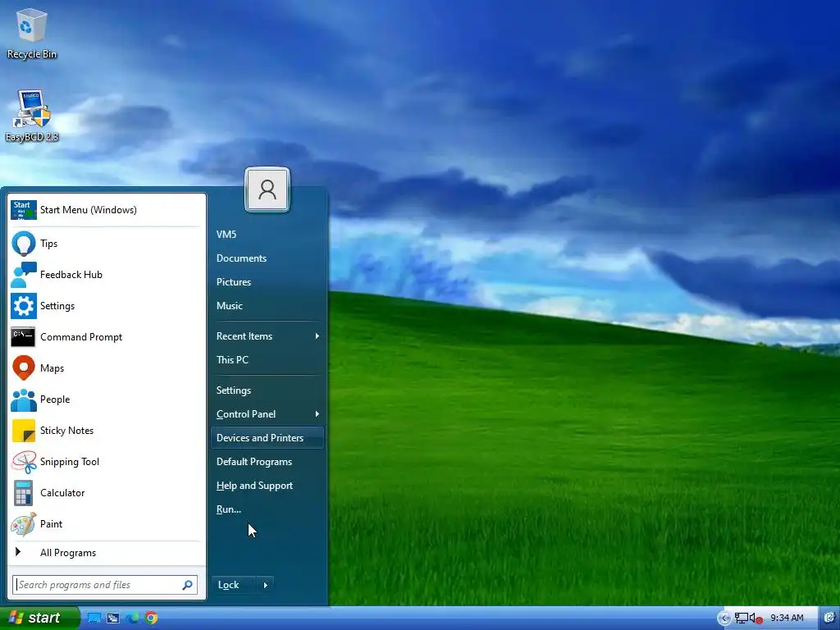The width and height of the screenshot is (840, 630).
Task: Click the green start button
Action: pos(39,619)
